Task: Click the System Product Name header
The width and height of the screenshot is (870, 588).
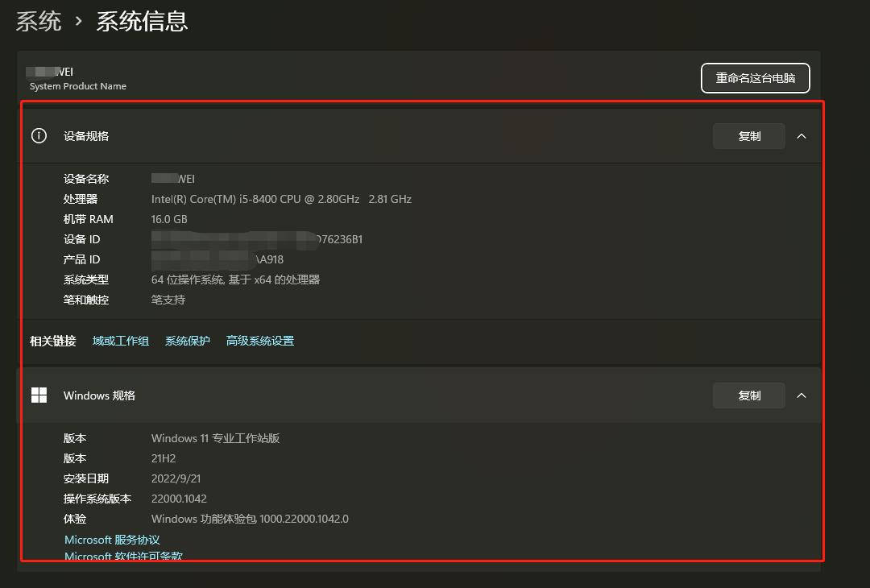Action: coord(77,86)
